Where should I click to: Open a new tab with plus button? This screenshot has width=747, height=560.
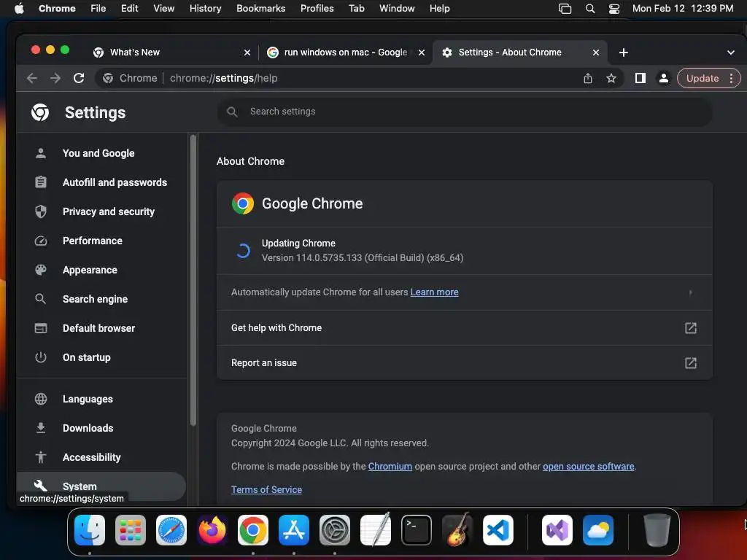point(623,52)
